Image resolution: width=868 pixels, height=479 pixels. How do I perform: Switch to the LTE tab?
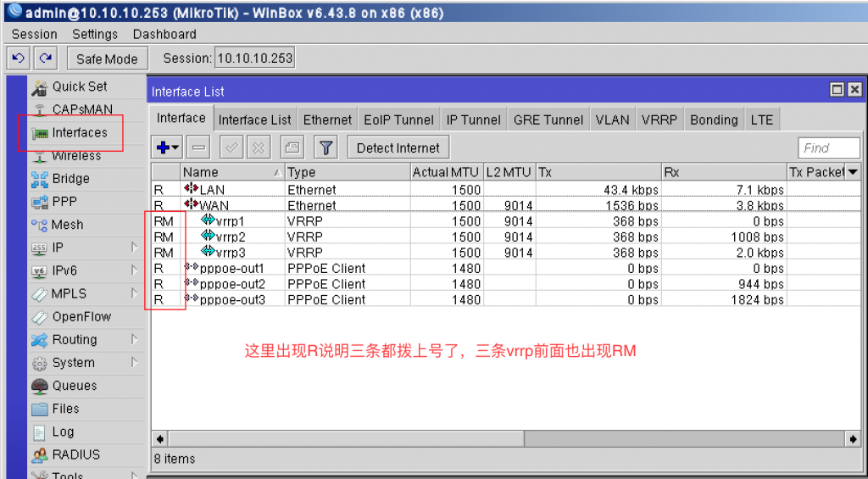762,120
